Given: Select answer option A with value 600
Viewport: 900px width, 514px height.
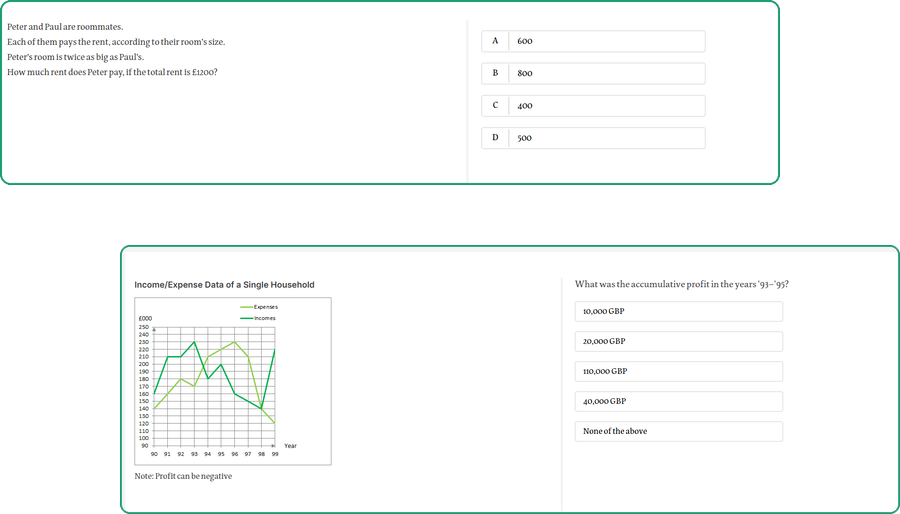Looking at the screenshot, I should coord(593,41).
